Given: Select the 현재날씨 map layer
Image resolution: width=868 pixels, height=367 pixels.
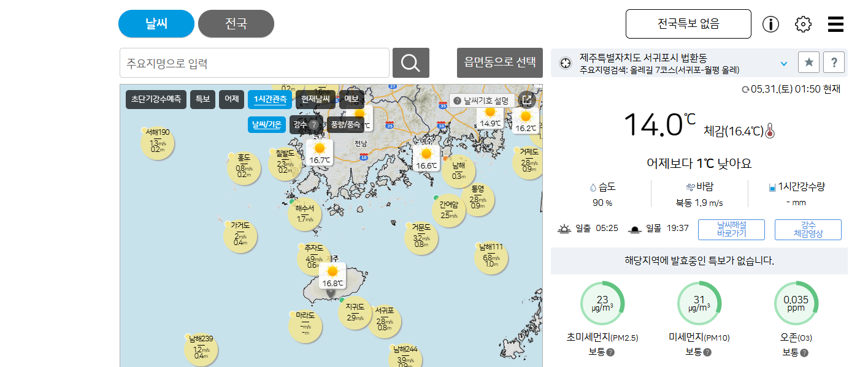Looking at the screenshot, I should tap(315, 99).
